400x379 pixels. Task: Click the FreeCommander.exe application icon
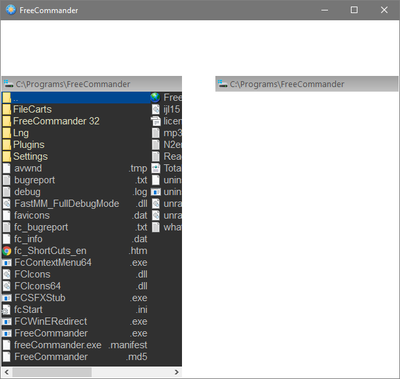point(7,333)
